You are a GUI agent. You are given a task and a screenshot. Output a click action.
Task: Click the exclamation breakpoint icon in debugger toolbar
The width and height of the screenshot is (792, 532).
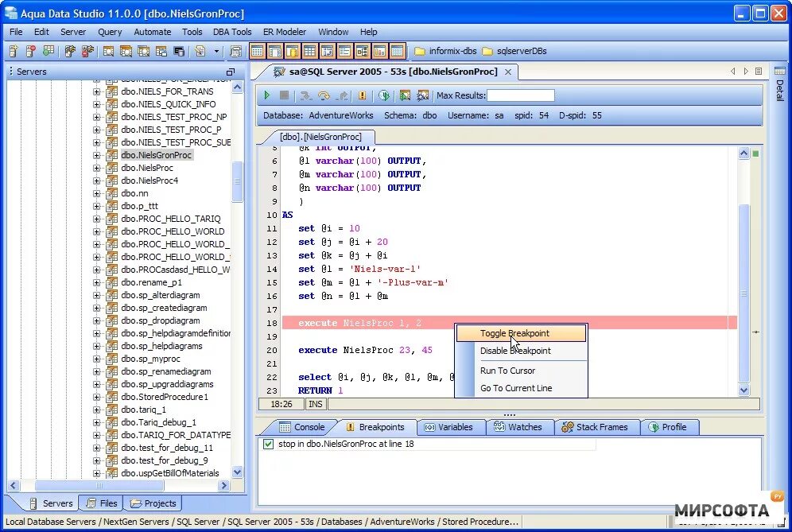point(362,95)
